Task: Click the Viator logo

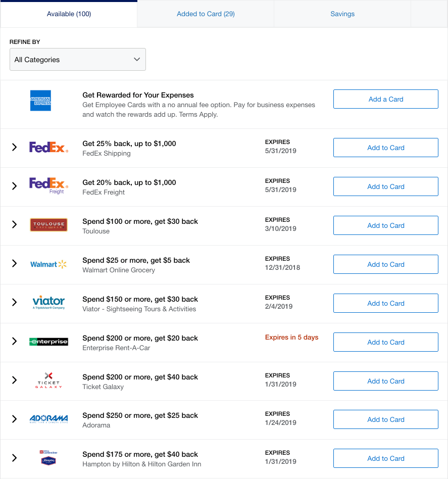Action: tap(48, 303)
